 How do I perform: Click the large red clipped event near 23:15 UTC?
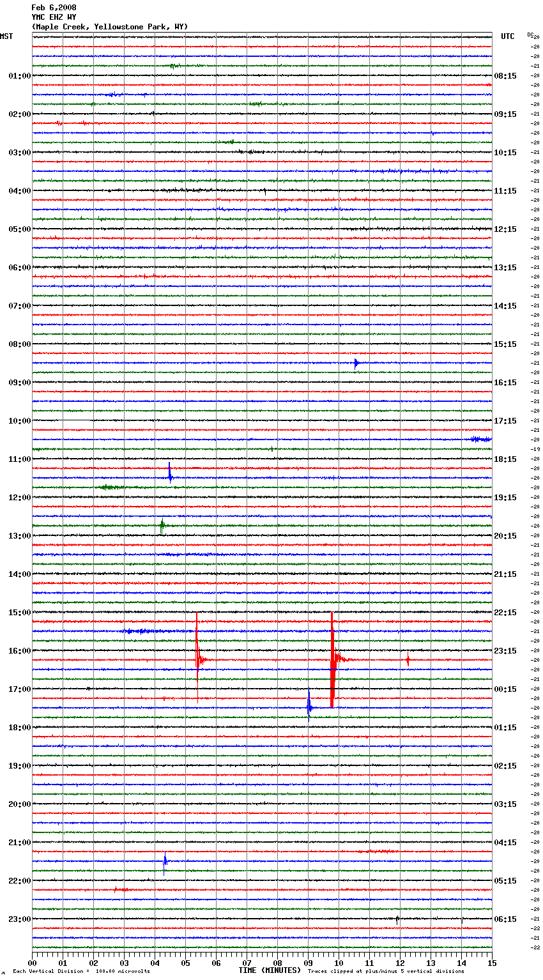(x=332, y=660)
